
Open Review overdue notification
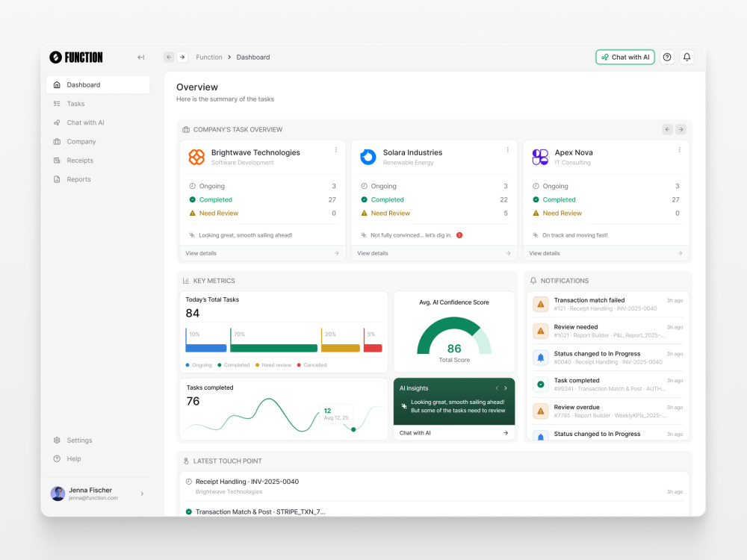tap(608, 411)
